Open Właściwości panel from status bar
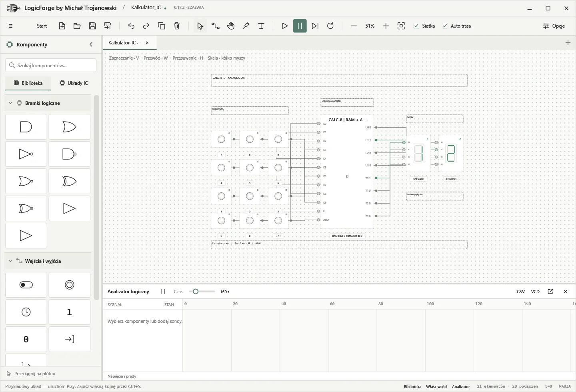 pyautogui.click(x=436, y=386)
